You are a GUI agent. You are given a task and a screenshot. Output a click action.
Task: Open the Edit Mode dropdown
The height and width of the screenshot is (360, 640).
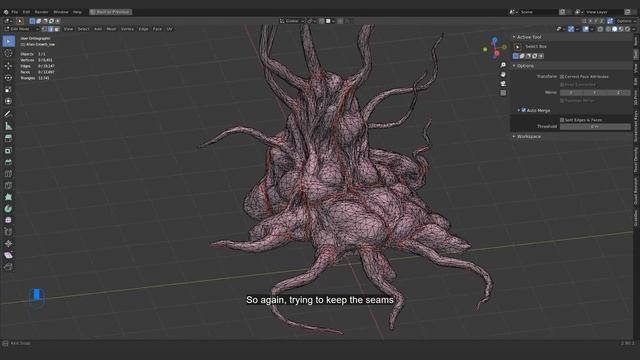tap(21, 29)
